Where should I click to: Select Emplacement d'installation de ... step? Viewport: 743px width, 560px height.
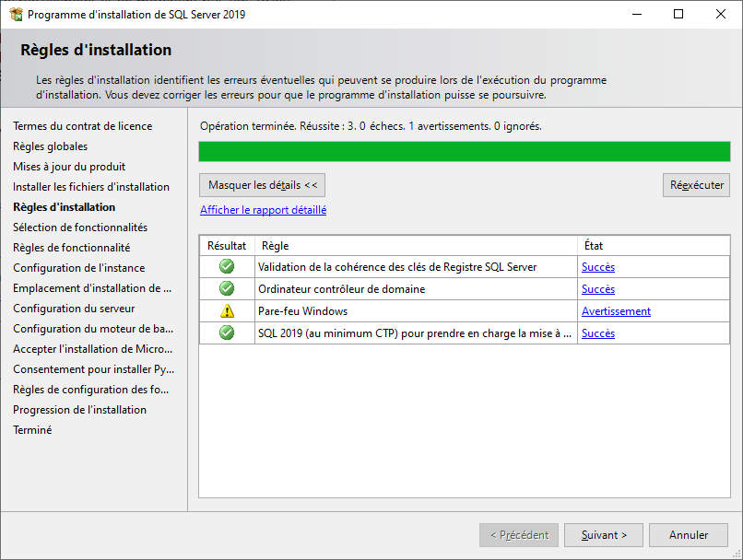coord(92,288)
